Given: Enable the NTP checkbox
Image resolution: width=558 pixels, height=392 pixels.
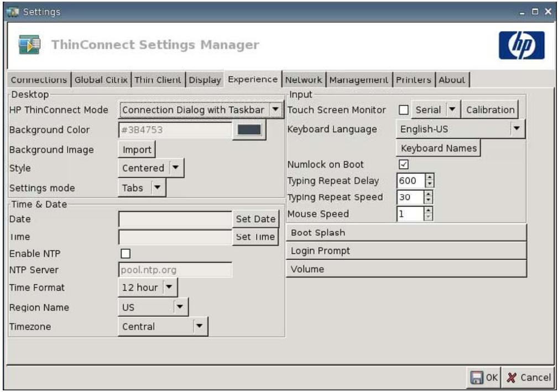Looking at the screenshot, I should (126, 253).
